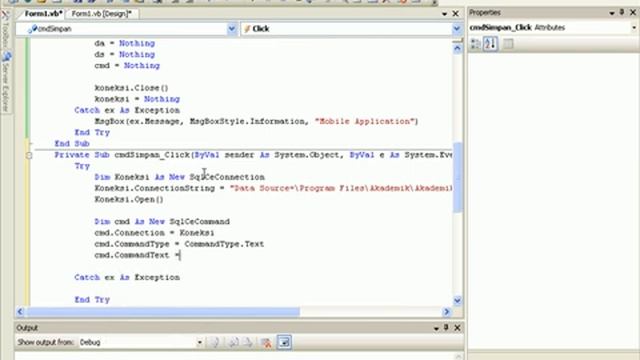Switch Properties to Categorized view
The image size is (640, 360).
click(476, 44)
